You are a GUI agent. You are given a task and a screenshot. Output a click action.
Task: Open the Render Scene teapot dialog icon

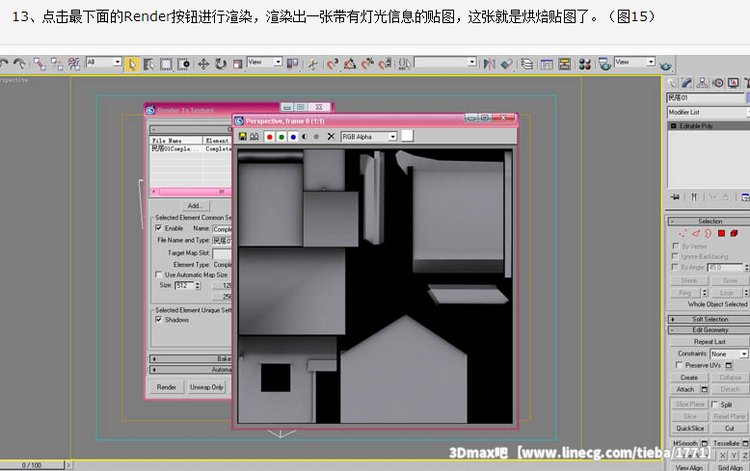(x=605, y=64)
